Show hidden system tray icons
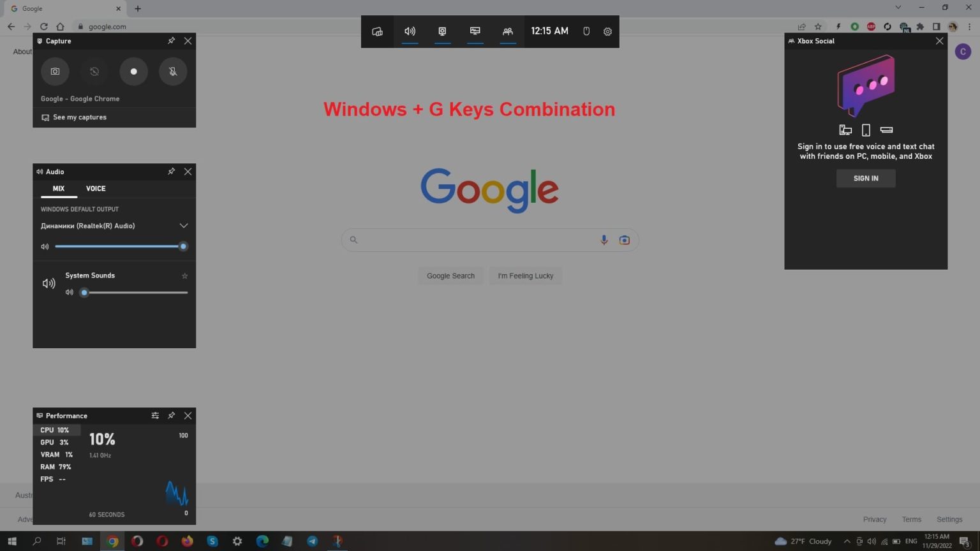 click(x=847, y=541)
